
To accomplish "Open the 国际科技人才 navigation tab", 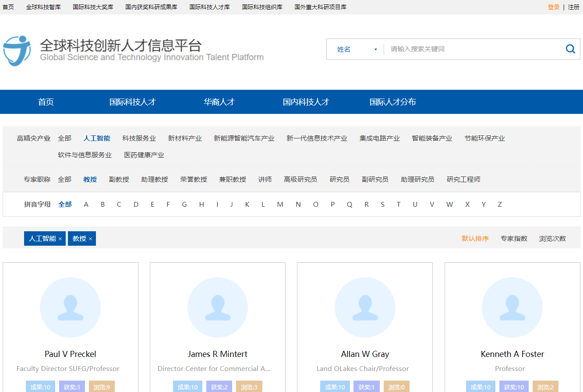I will (132, 102).
